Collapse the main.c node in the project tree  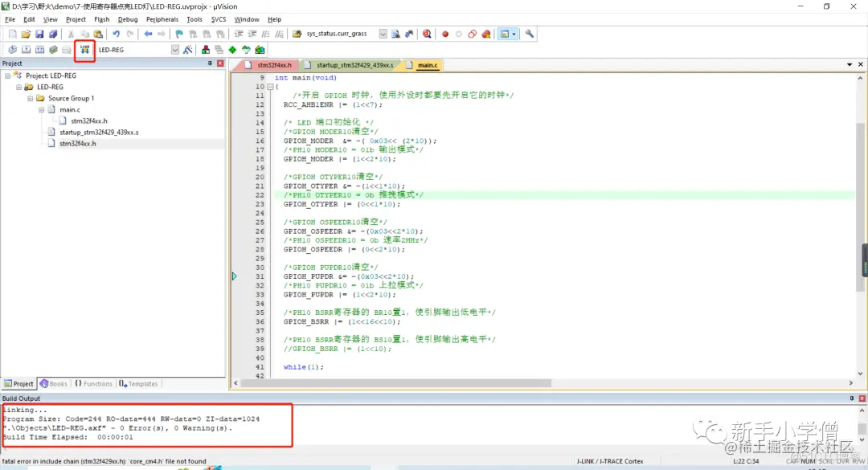click(42, 109)
